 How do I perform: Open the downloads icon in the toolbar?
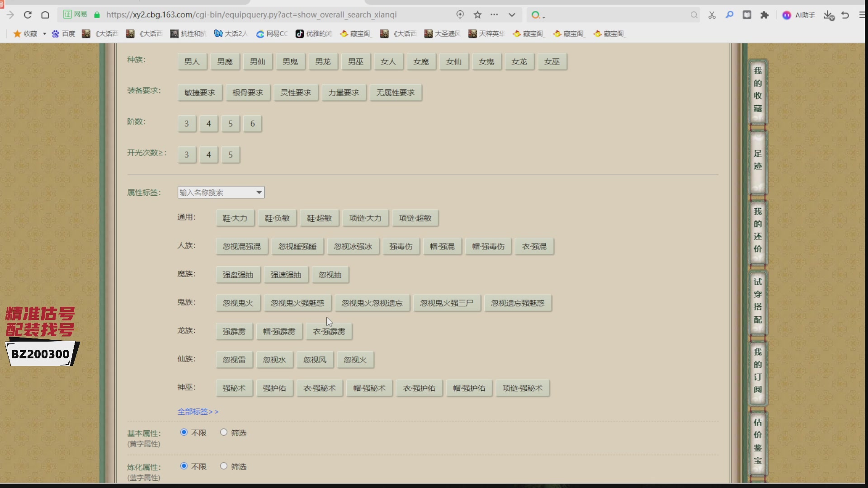pos(828,15)
